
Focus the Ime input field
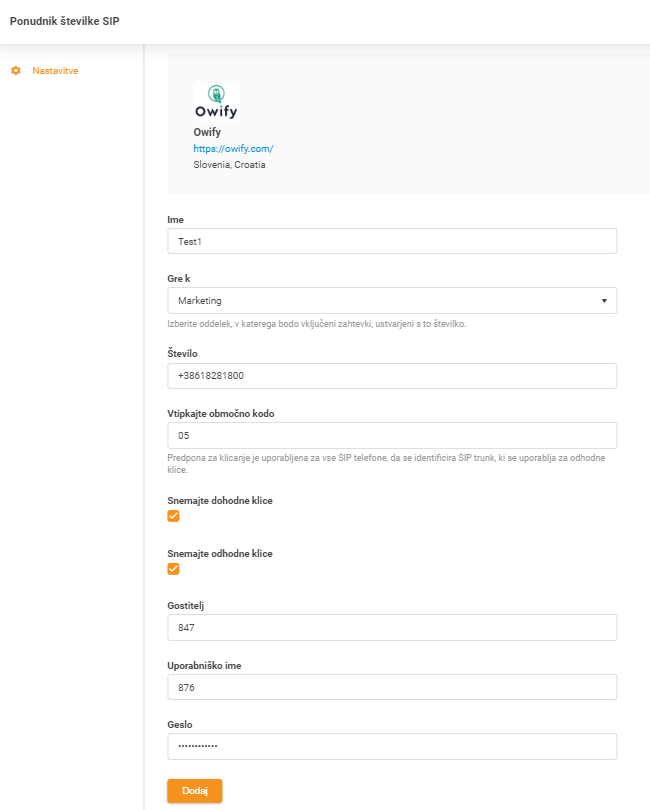click(390, 240)
